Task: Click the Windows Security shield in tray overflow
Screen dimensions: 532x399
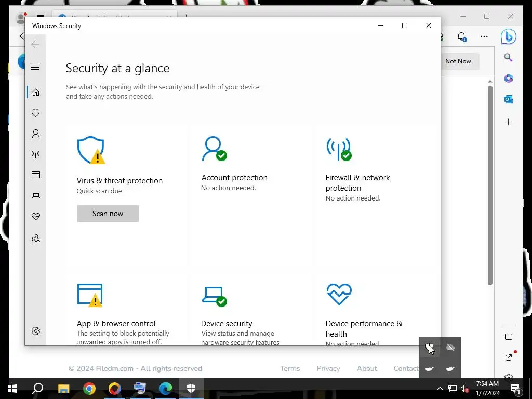Action: (430, 347)
